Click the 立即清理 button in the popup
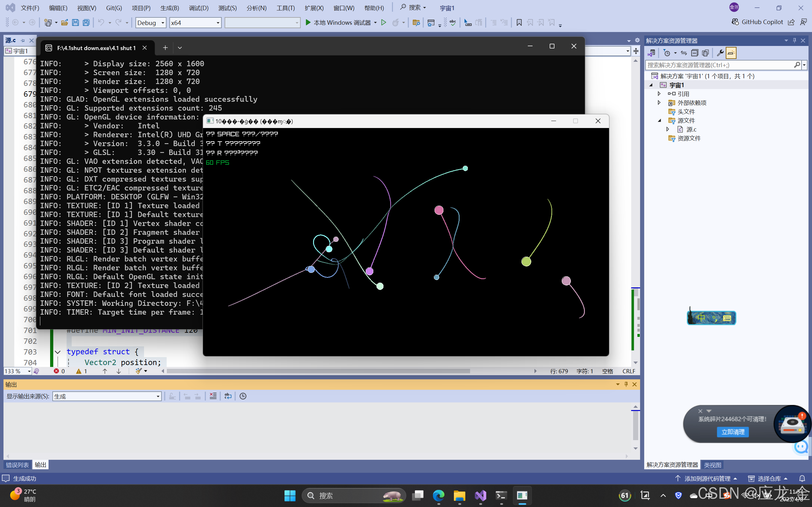The image size is (812, 507). coord(732,432)
